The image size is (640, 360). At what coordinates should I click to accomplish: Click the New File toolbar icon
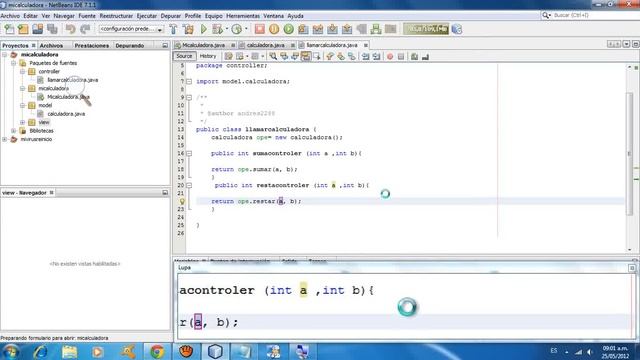[x=9, y=29]
